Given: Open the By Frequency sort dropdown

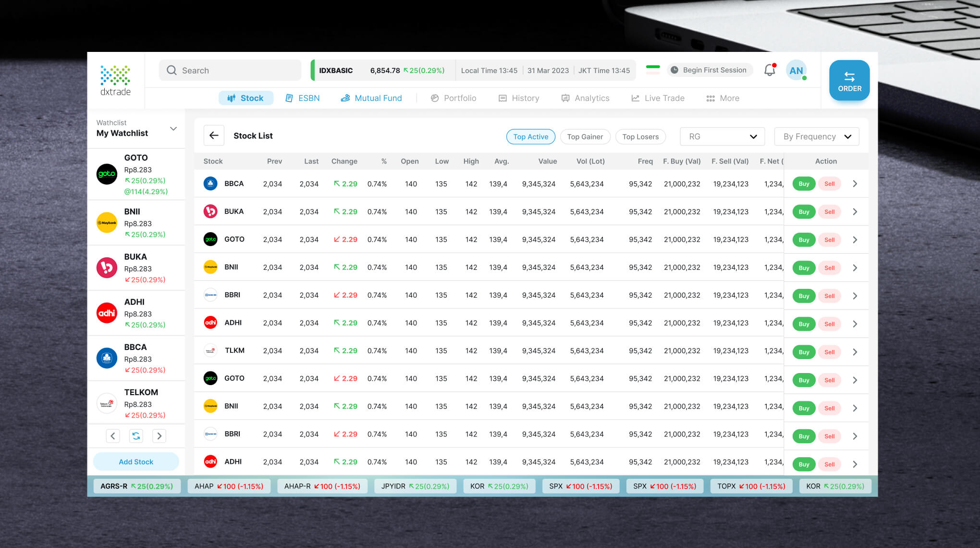Looking at the screenshot, I should pos(817,137).
